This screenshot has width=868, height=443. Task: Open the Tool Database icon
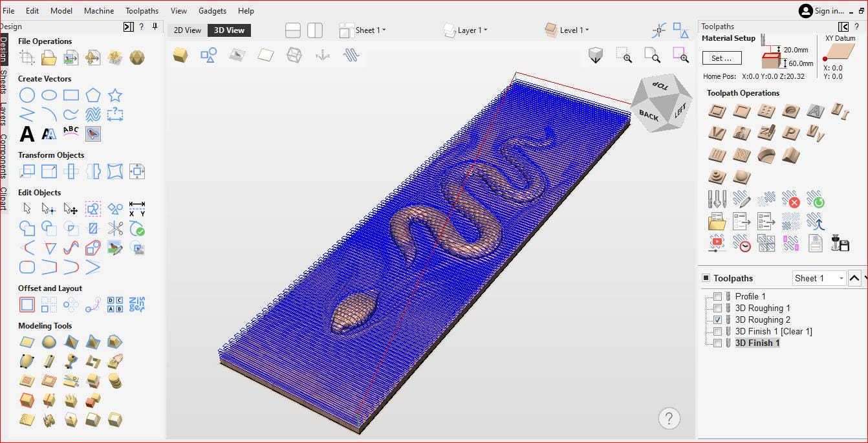[716, 199]
